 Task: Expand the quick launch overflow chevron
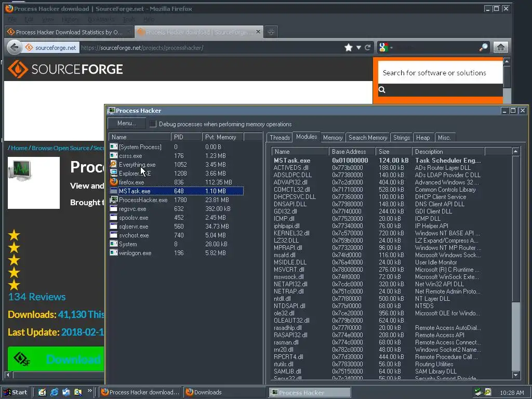coord(89,391)
